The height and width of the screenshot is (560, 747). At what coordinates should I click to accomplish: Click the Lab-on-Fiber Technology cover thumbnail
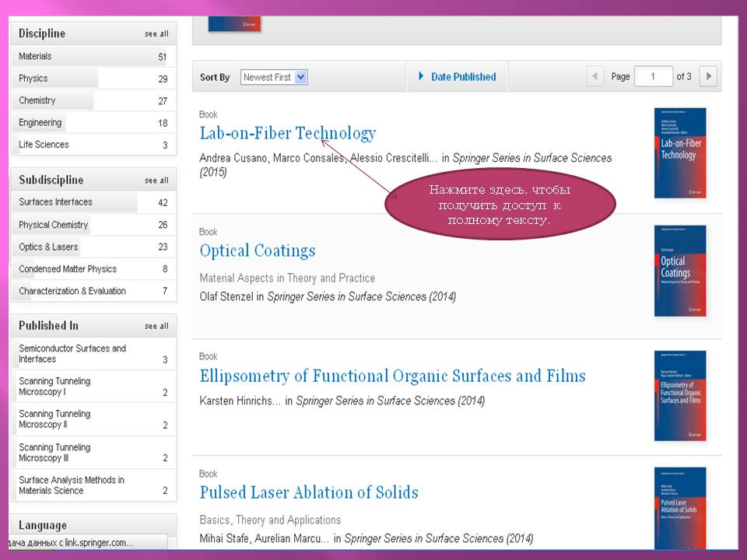[679, 152]
